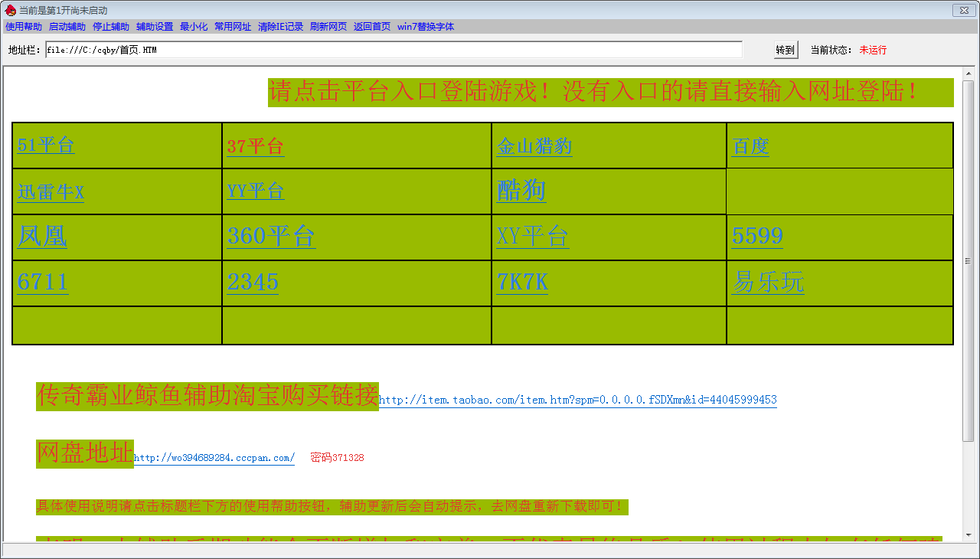Click 启动辅助 to start the assistant

[x=67, y=27]
